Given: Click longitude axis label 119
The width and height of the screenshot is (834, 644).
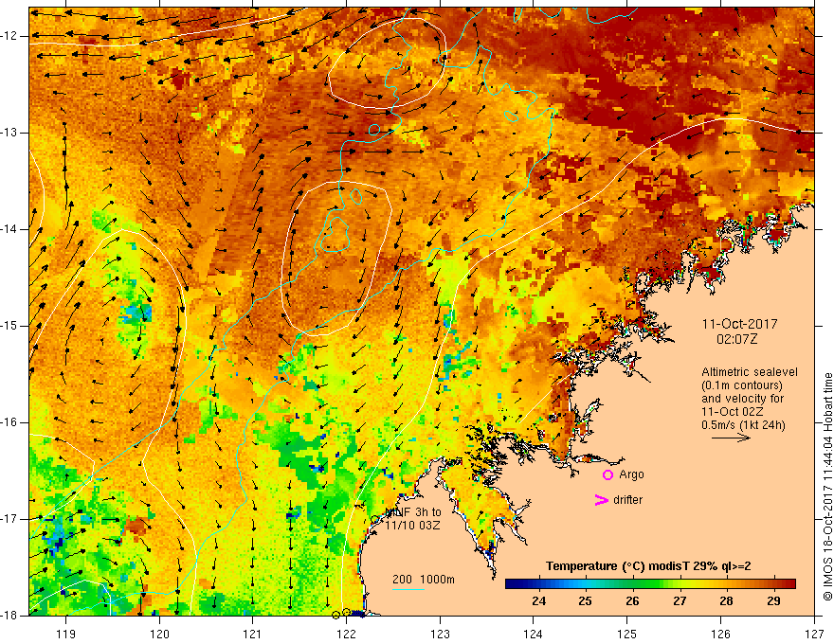Looking at the screenshot, I should pyautogui.click(x=66, y=634).
